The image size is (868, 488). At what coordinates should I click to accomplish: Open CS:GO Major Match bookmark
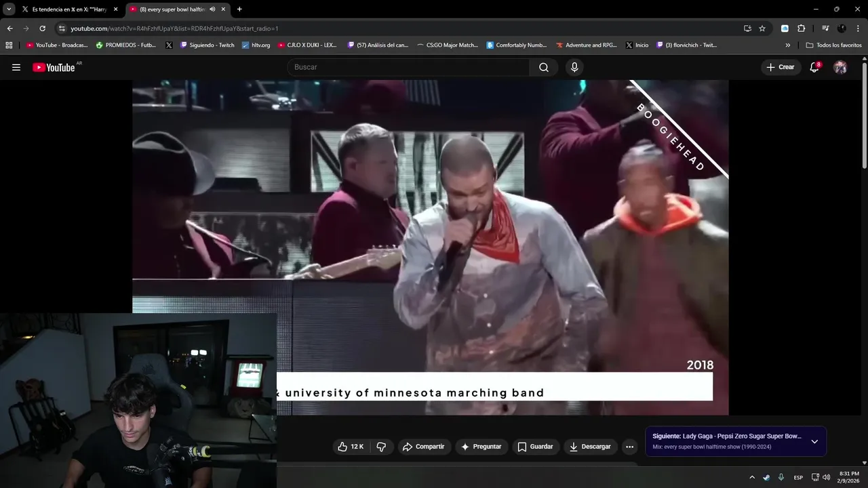click(448, 45)
